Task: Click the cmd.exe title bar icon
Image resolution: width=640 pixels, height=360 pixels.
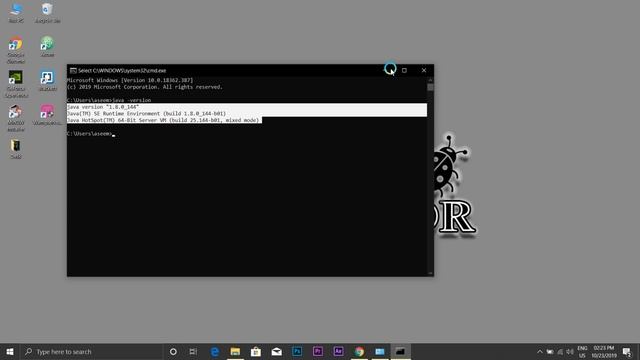Action: (73, 71)
